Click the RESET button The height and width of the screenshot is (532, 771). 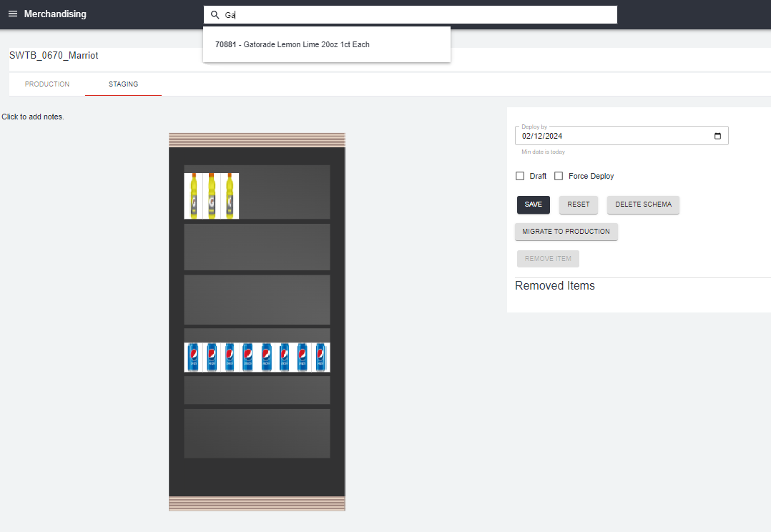(578, 205)
